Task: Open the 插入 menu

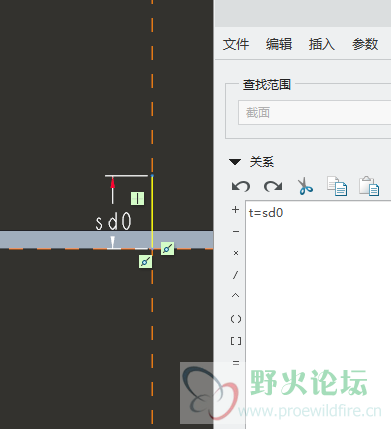Action: click(322, 44)
